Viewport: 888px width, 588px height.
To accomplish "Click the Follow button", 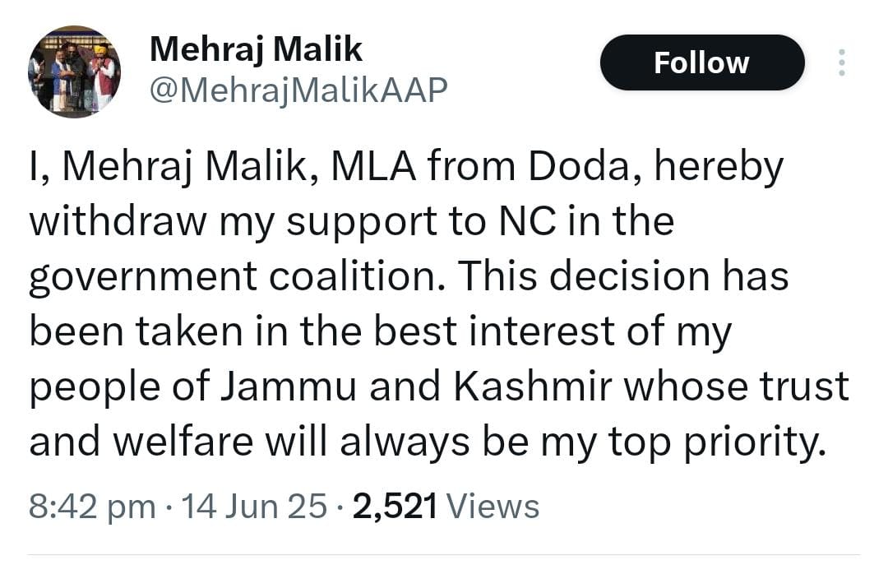I will coord(701,63).
